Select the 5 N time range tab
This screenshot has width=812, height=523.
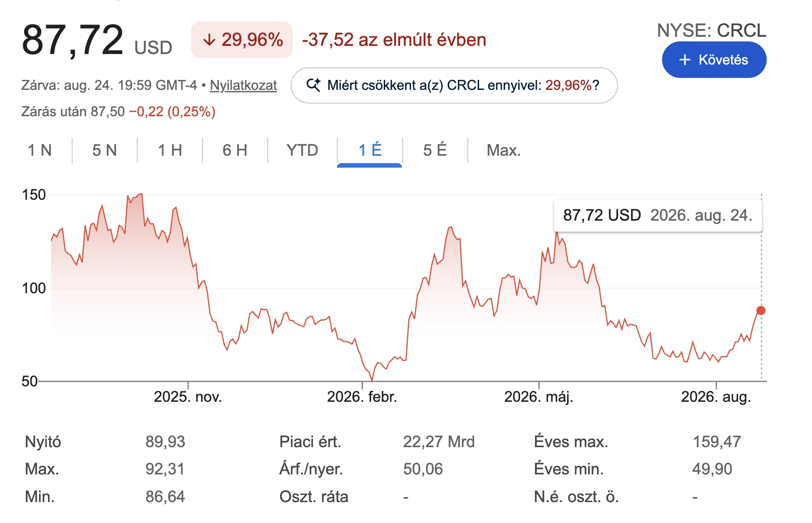[104, 150]
